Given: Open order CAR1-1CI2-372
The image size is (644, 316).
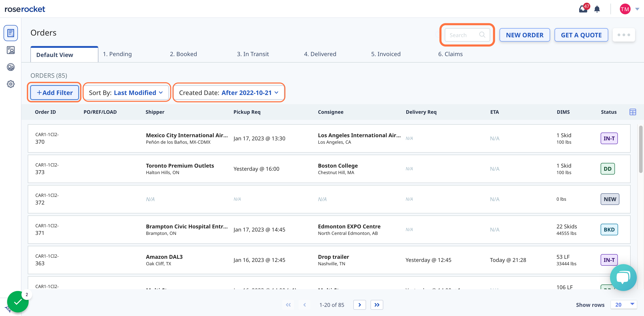Looking at the screenshot, I should tap(329, 199).
